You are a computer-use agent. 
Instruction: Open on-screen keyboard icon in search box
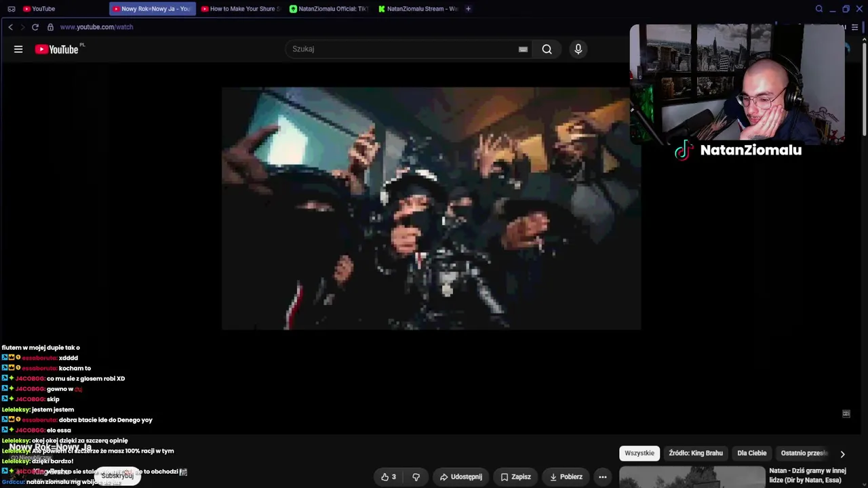523,49
